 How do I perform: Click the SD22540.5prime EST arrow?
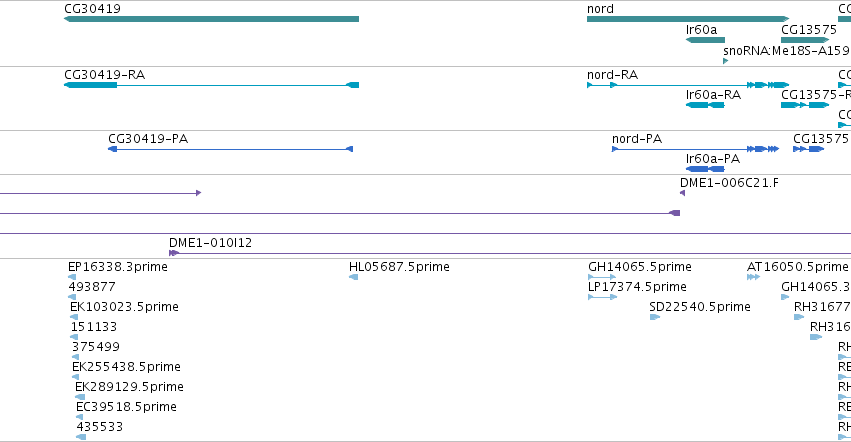tap(655, 317)
